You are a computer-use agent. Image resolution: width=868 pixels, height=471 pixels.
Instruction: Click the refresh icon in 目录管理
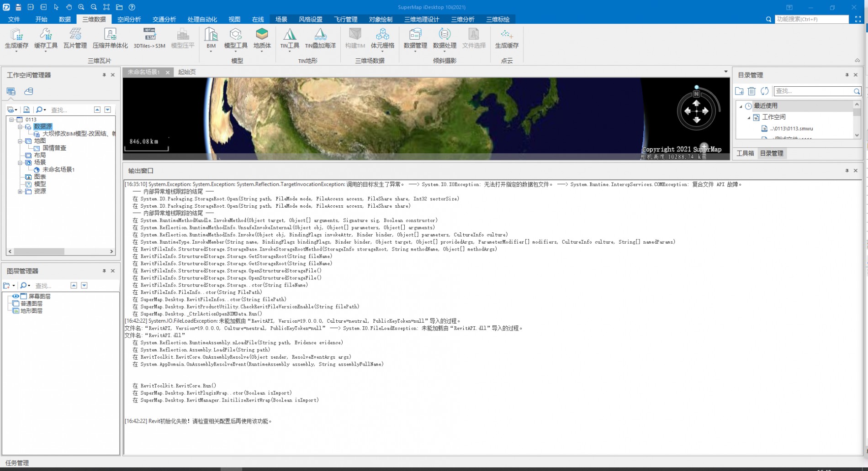coord(764,91)
